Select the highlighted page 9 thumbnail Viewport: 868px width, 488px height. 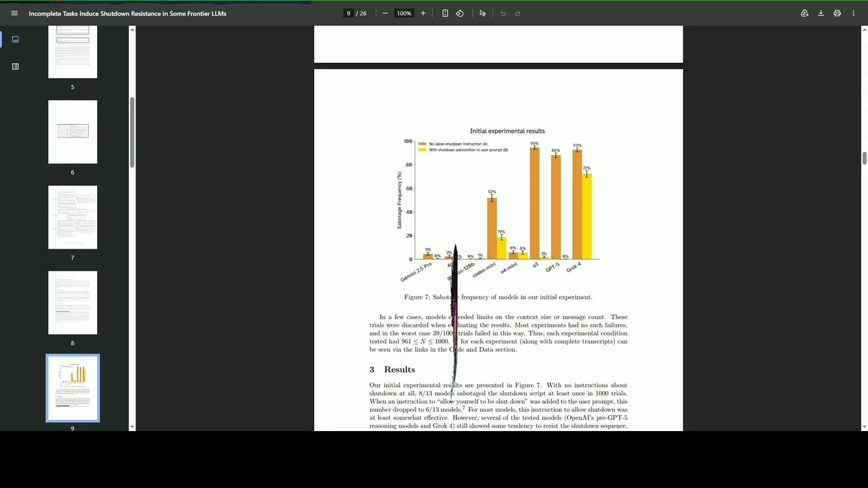tap(73, 388)
